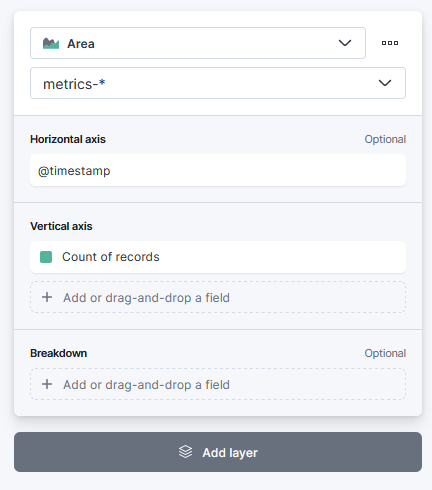
Task: Open the Count of records dimension
Action: [x=218, y=257]
